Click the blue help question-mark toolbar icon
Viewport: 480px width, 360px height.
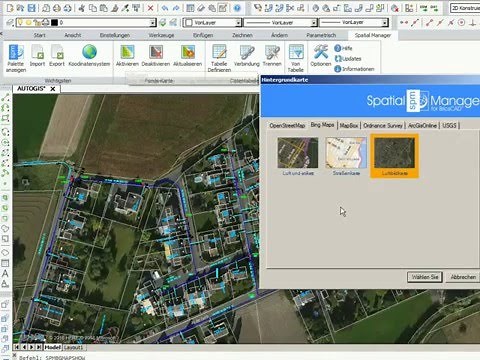[237, 8]
